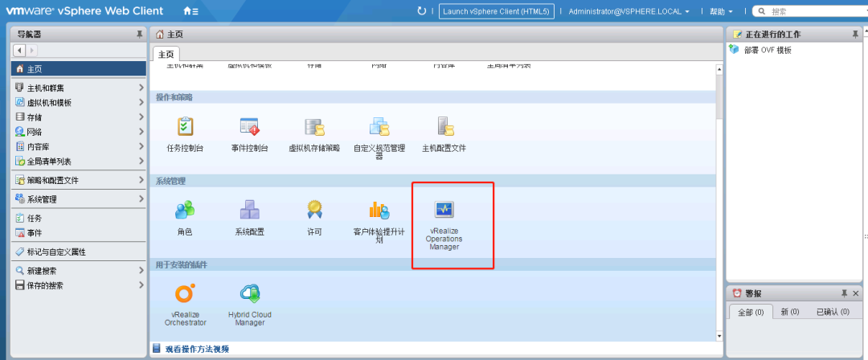Expand 系统管理 chevron in navigator
868x360 pixels.
[x=141, y=198]
